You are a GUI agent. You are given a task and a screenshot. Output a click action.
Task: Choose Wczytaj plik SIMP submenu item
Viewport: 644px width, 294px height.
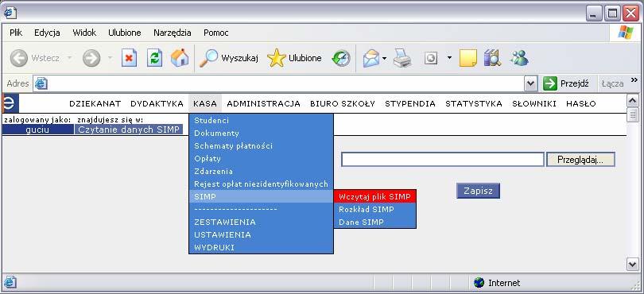tap(375, 197)
